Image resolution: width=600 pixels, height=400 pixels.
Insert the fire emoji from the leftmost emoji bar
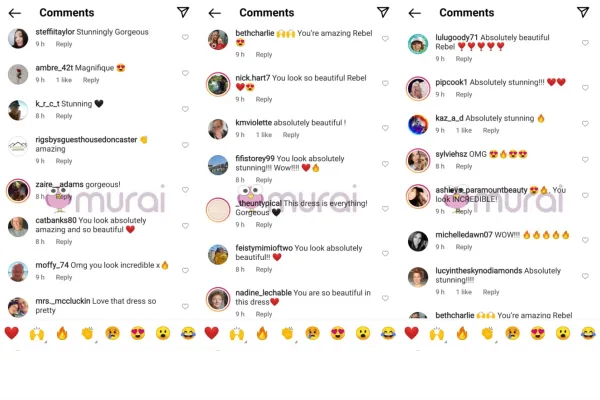tap(62, 333)
